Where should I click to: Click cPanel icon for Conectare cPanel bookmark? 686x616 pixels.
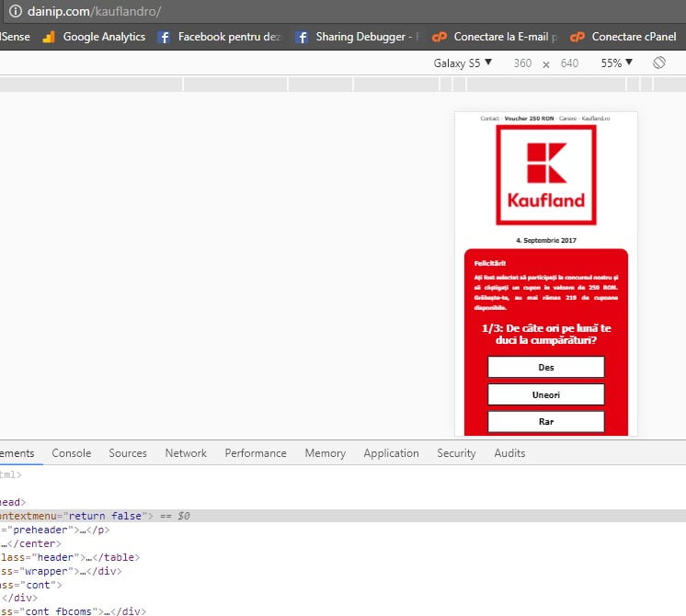(577, 37)
